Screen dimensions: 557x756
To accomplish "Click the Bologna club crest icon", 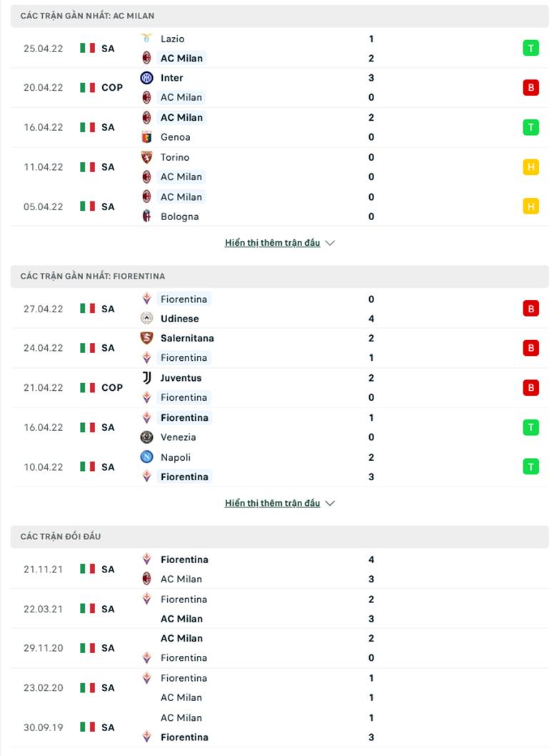I will 146,216.
